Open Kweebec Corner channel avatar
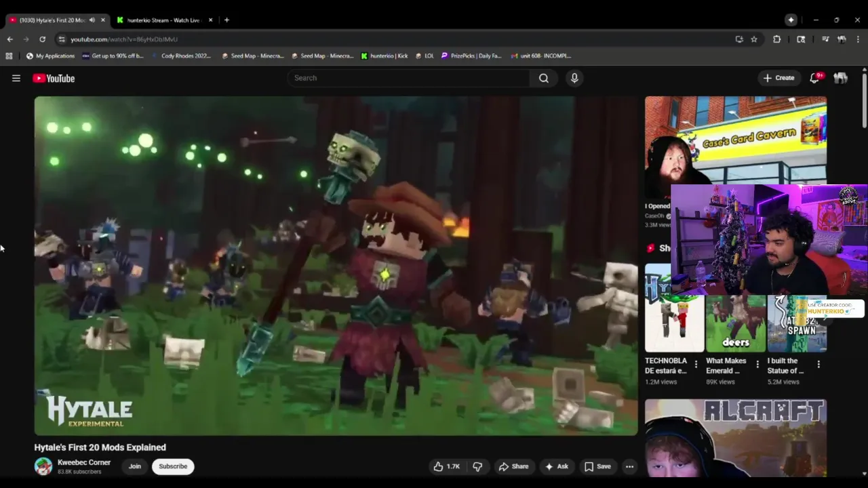 point(43,466)
